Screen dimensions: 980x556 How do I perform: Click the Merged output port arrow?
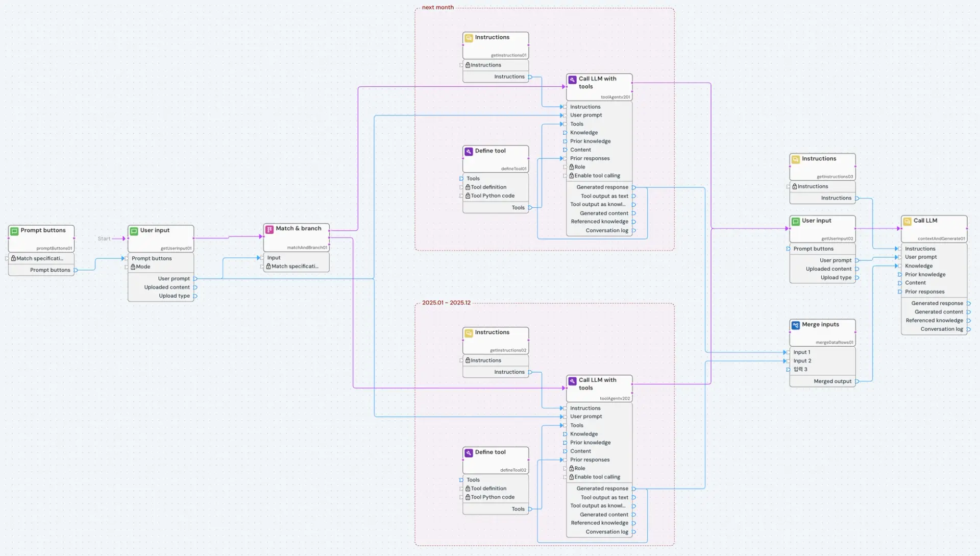click(x=857, y=381)
